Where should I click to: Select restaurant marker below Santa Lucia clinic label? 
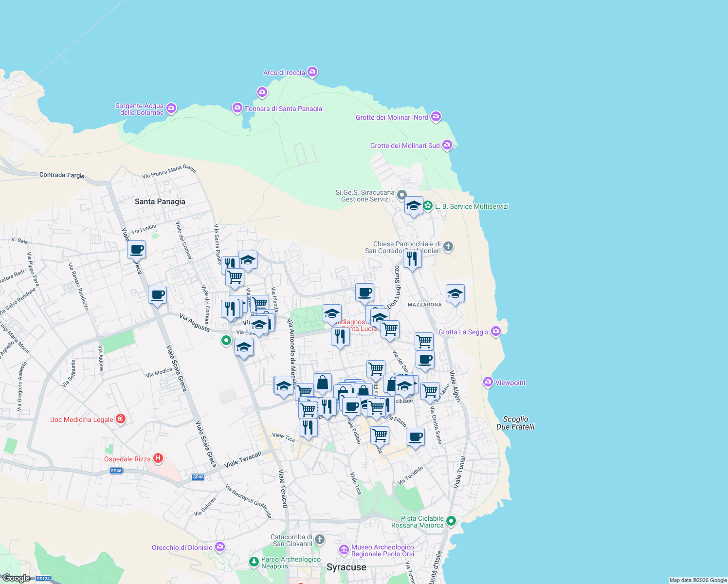point(340,338)
